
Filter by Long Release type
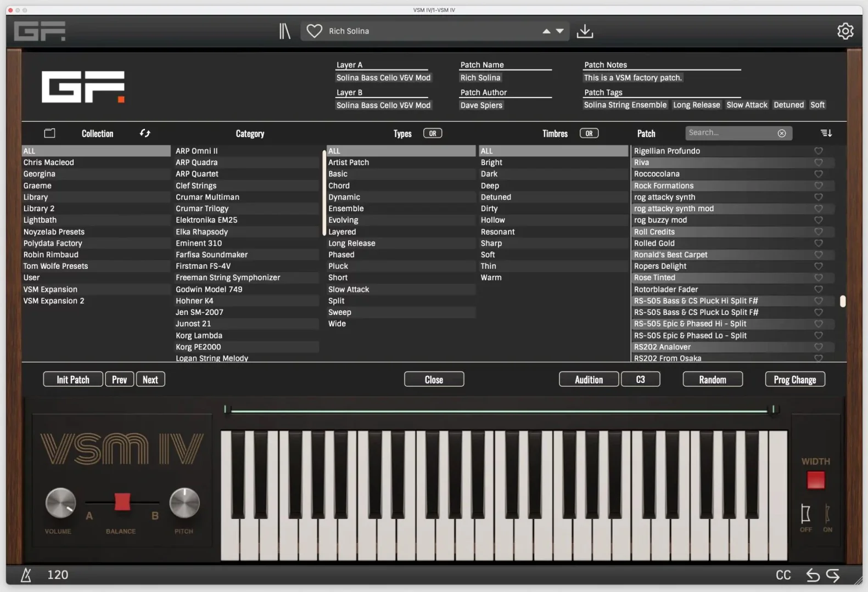tap(401, 243)
